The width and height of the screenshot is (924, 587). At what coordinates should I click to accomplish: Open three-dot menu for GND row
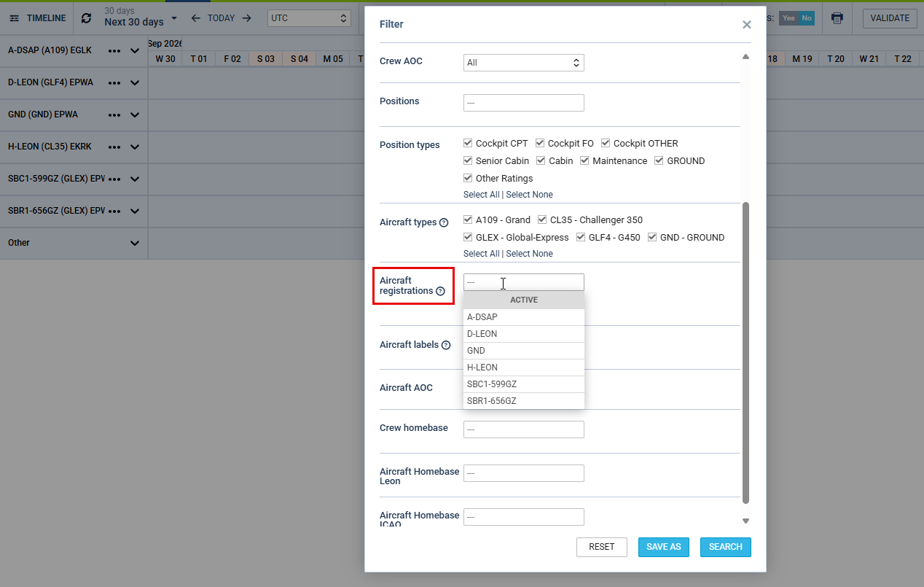(x=114, y=115)
